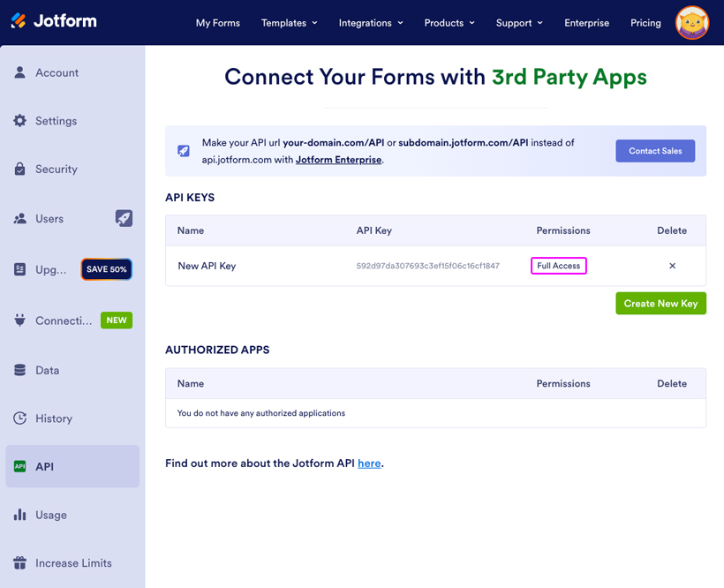724x588 pixels.
Task: Click the 'API KEYS' section heading
Action: [x=190, y=198]
